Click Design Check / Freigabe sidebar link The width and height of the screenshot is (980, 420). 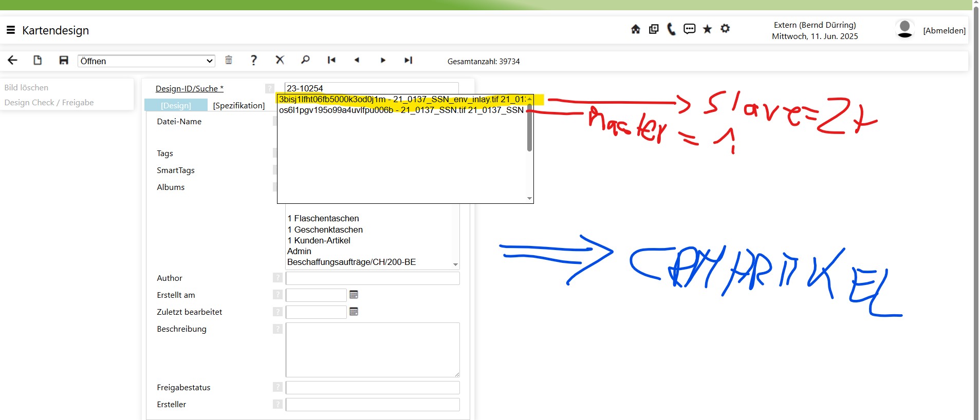click(x=49, y=103)
